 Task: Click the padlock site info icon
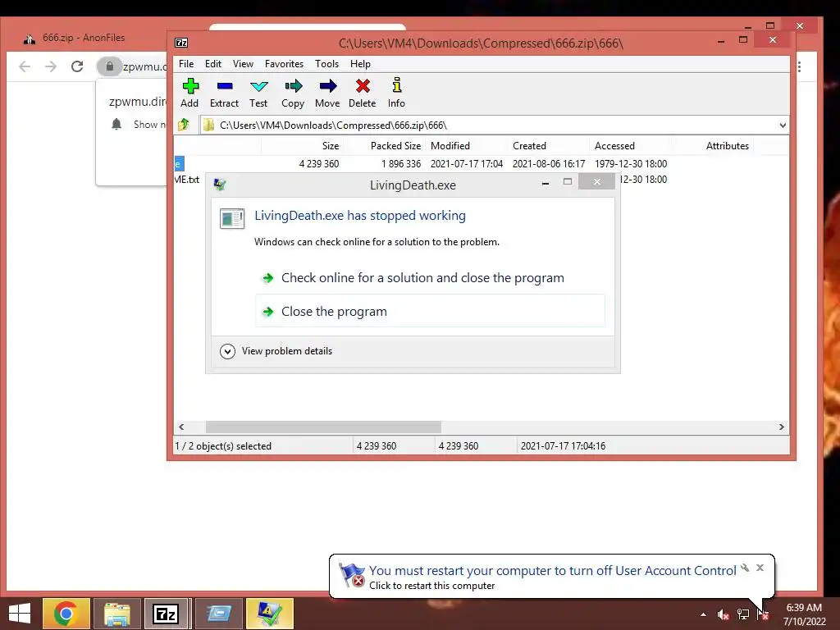pyautogui.click(x=110, y=66)
